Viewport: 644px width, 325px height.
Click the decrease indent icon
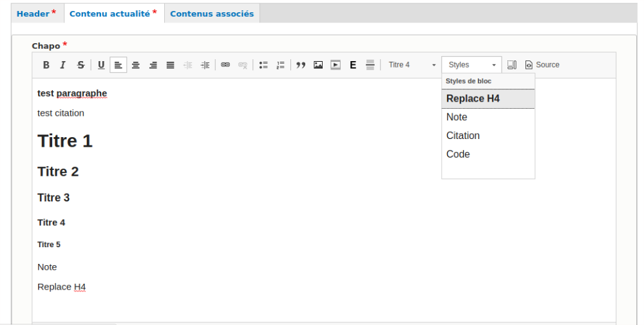point(187,65)
